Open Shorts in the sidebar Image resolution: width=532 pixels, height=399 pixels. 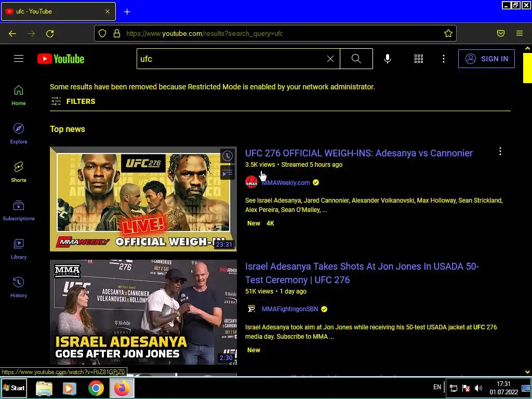pyautogui.click(x=19, y=172)
